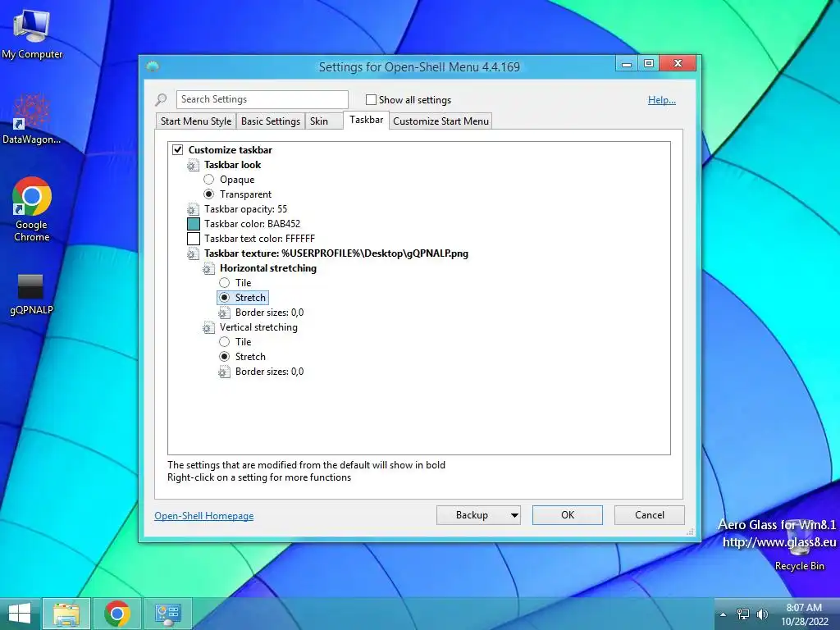The width and height of the screenshot is (840, 630).
Task: Select the gQPNALP image file on desktop
Action: [31, 294]
